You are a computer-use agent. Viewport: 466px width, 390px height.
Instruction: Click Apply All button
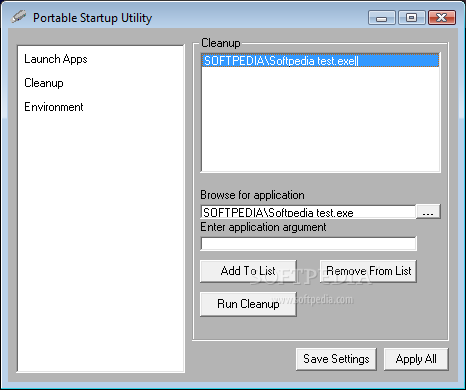click(416, 359)
